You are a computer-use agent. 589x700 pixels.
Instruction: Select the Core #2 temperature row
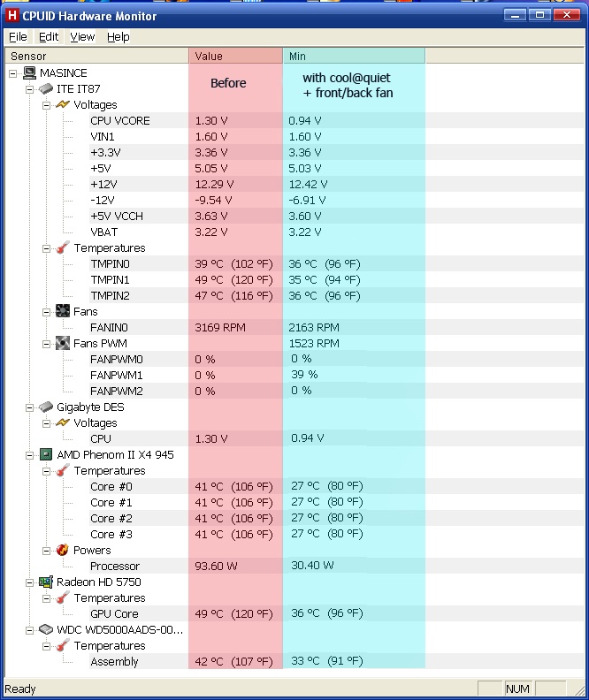coord(337,518)
